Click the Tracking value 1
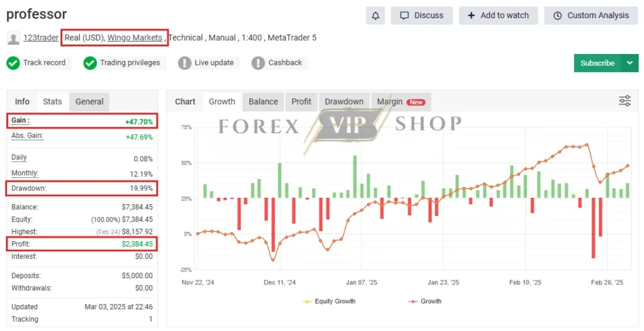The height and width of the screenshot is (331, 644). 151,319
